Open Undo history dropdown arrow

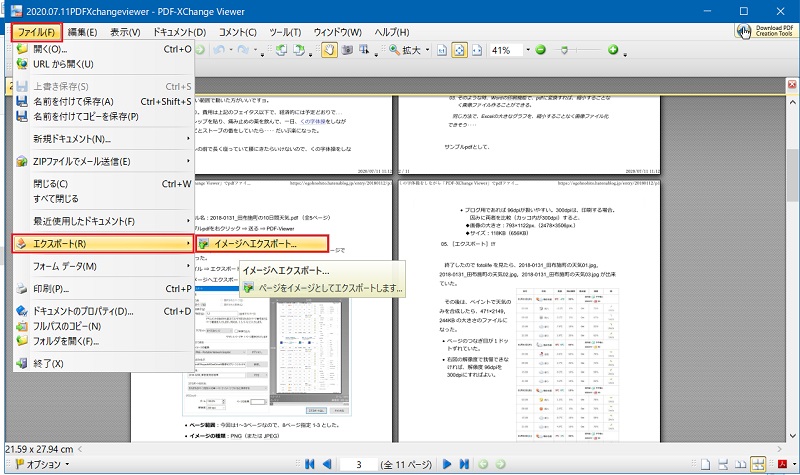(x=231, y=50)
